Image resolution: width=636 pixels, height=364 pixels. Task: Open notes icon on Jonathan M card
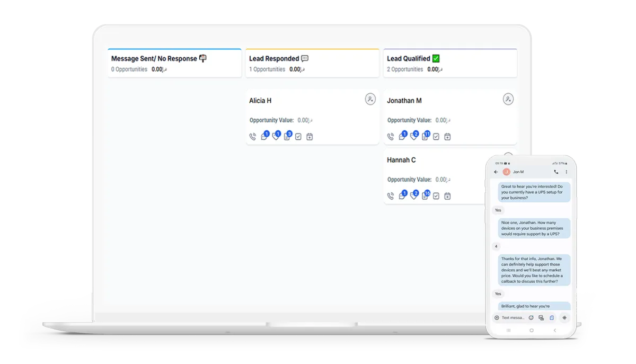pos(425,136)
